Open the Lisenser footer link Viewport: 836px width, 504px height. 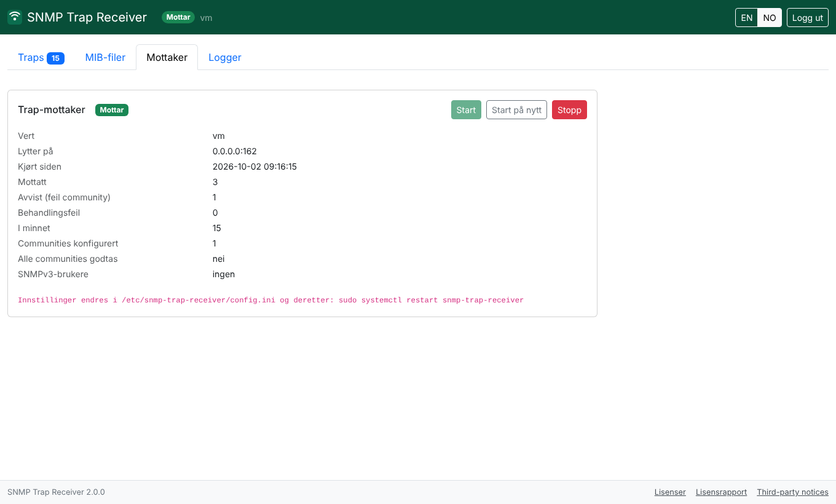pyautogui.click(x=670, y=492)
